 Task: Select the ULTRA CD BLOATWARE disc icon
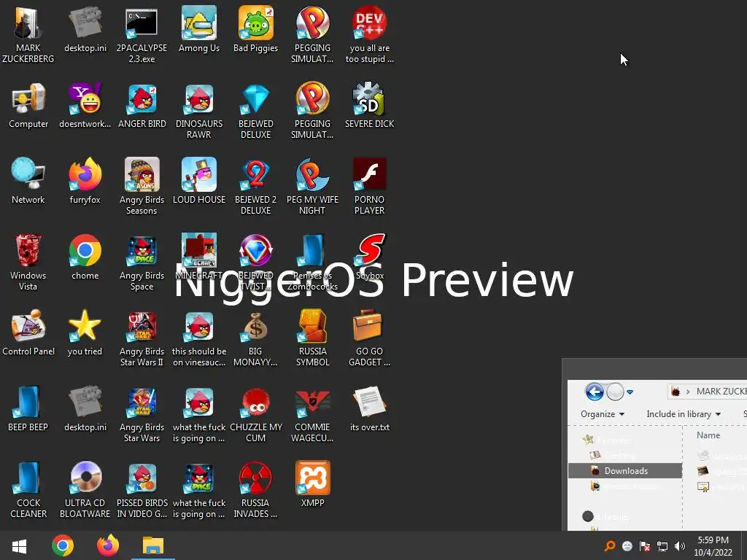85,477
